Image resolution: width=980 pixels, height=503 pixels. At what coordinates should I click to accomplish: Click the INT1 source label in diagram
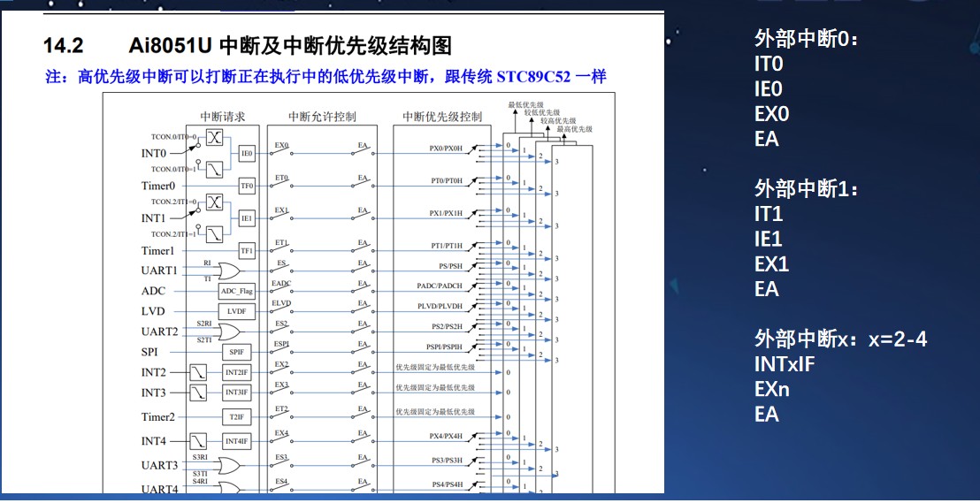coord(154,218)
